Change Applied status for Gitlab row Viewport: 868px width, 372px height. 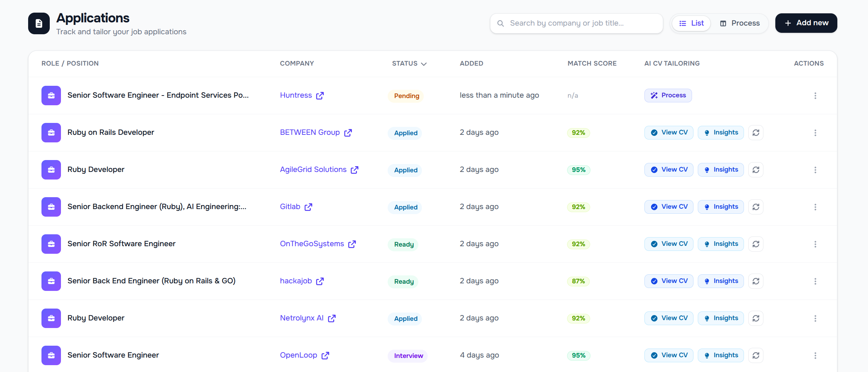[405, 207]
